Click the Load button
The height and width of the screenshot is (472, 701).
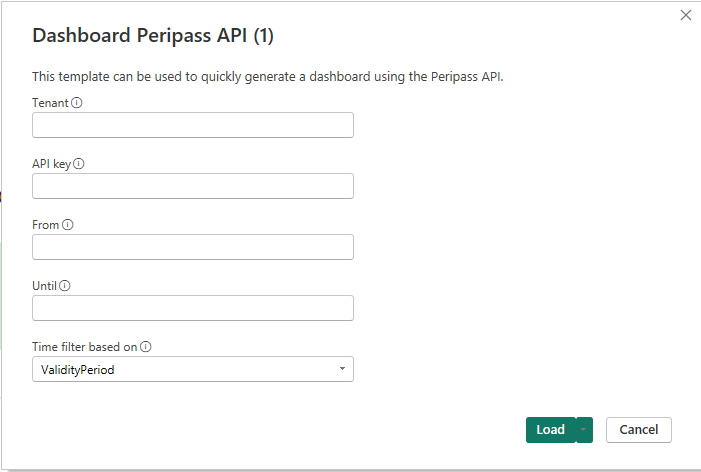pos(551,430)
